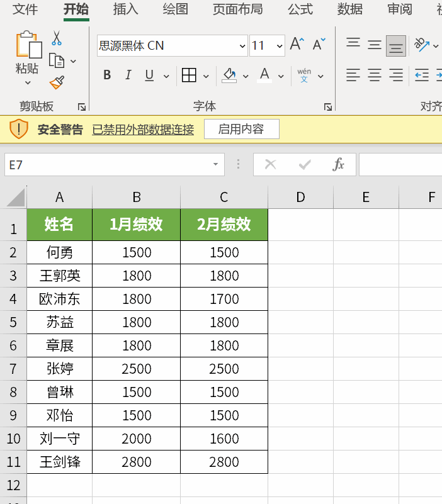442x504 pixels.
Task: Align text to top
Action: click(353, 42)
